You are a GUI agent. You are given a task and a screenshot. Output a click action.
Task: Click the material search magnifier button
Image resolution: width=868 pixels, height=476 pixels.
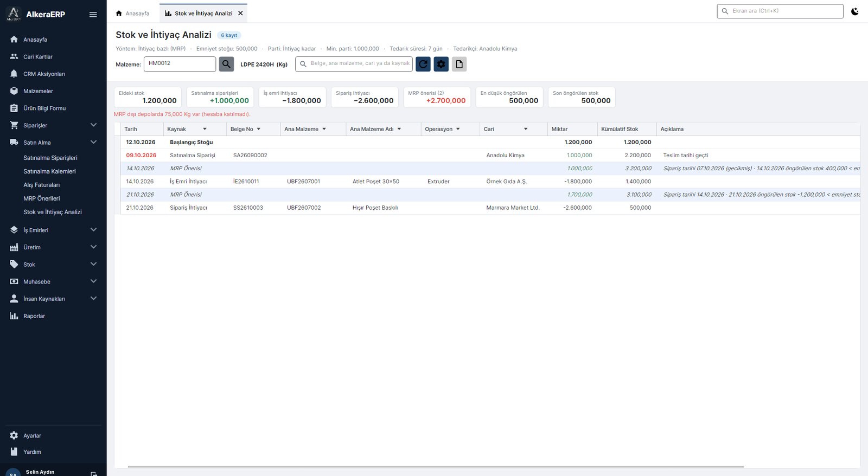(226, 64)
